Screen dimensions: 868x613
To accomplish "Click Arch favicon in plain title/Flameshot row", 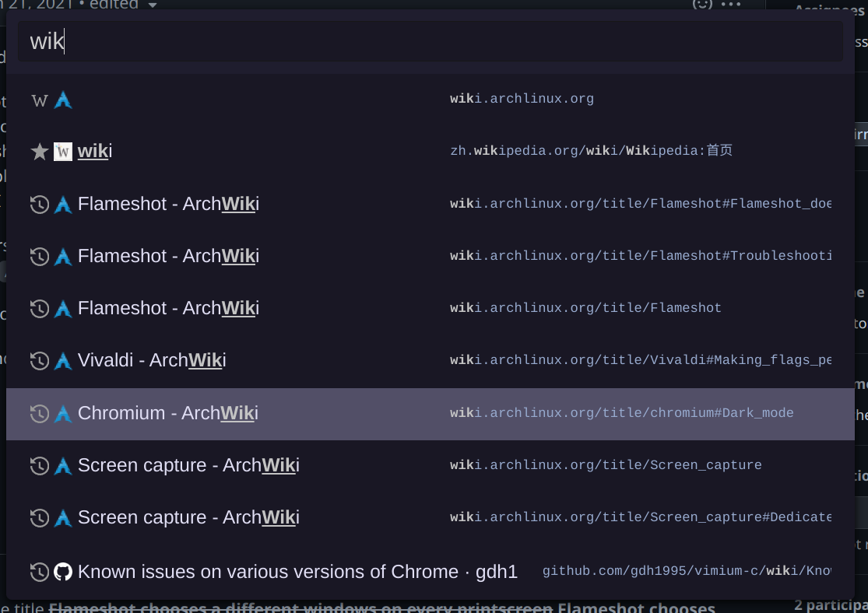I will click(63, 309).
